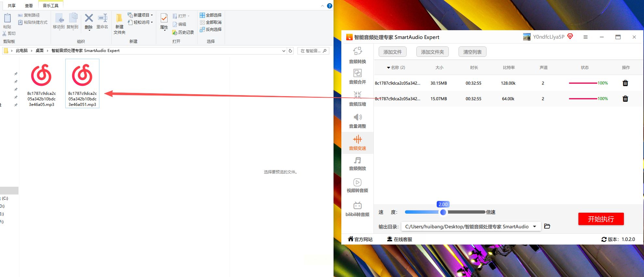The image size is (644, 277).
Task: Click 编辑 edit in Explorer ribbon
Action: [180, 24]
